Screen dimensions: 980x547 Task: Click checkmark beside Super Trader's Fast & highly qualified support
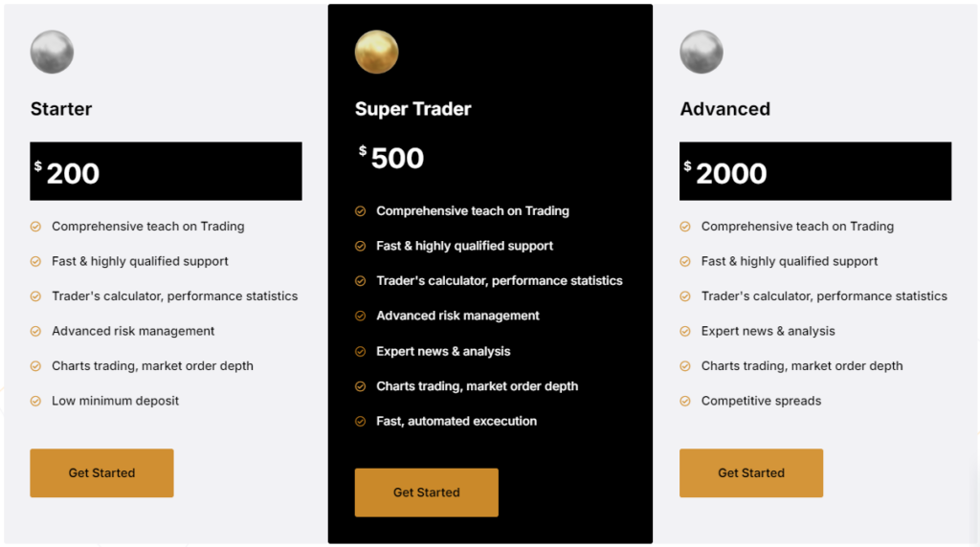point(361,247)
